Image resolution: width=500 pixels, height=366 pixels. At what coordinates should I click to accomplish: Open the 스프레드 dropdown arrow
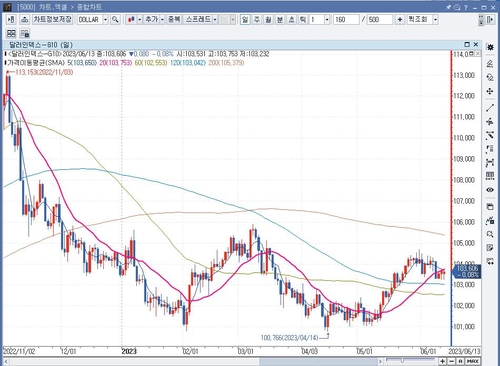coord(215,20)
